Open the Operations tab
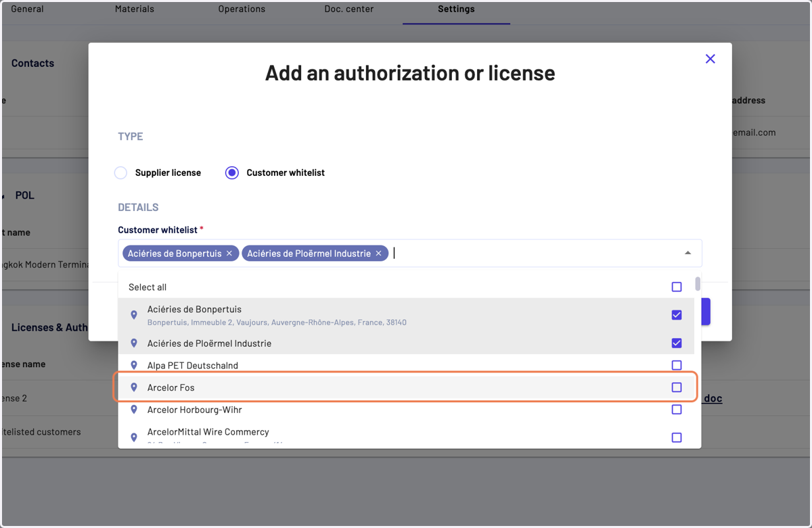Image resolution: width=812 pixels, height=528 pixels. [242, 9]
